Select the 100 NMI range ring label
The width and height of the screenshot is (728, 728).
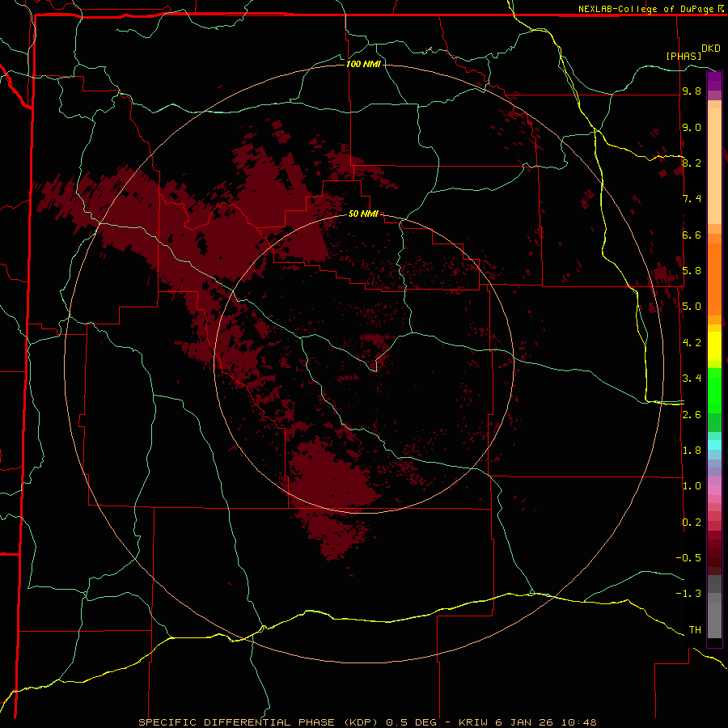pyautogui.click(x=363, y=64)
